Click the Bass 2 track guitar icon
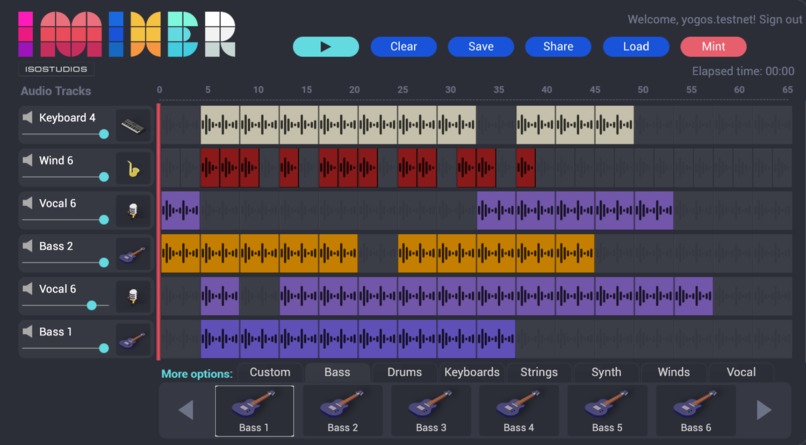This screenshot has width=806, height=445. [133, 254]
